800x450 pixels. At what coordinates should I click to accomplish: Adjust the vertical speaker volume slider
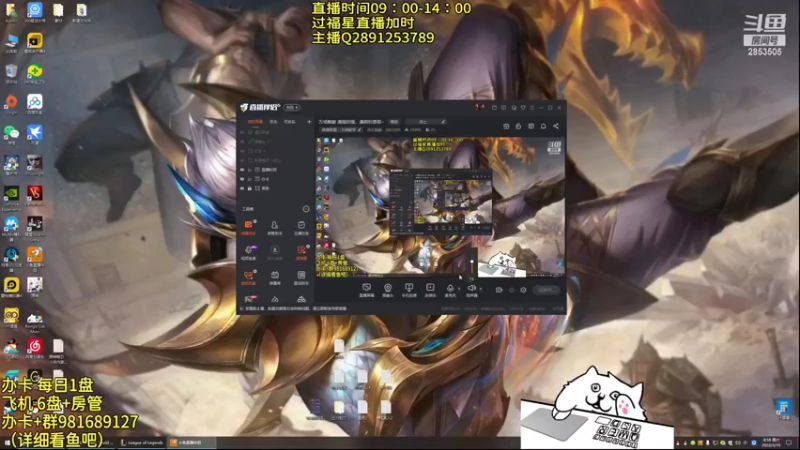(x=472, y=264)
